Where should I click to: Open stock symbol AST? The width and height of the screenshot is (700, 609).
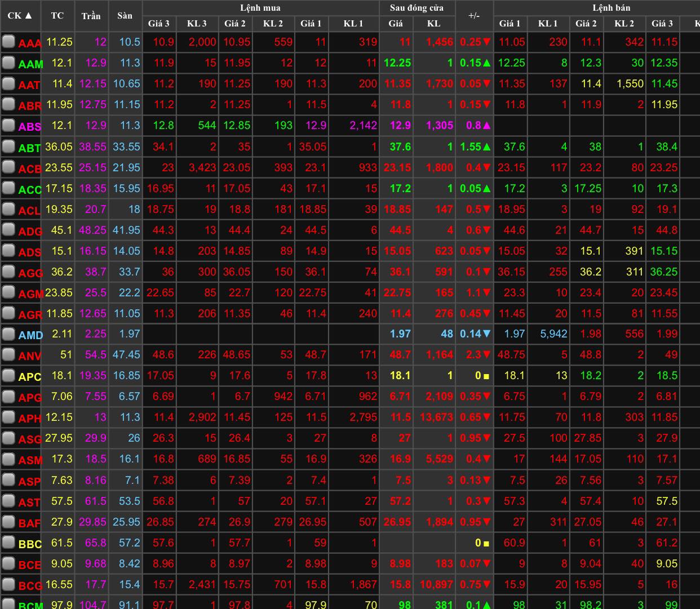(x=29, y=502)
